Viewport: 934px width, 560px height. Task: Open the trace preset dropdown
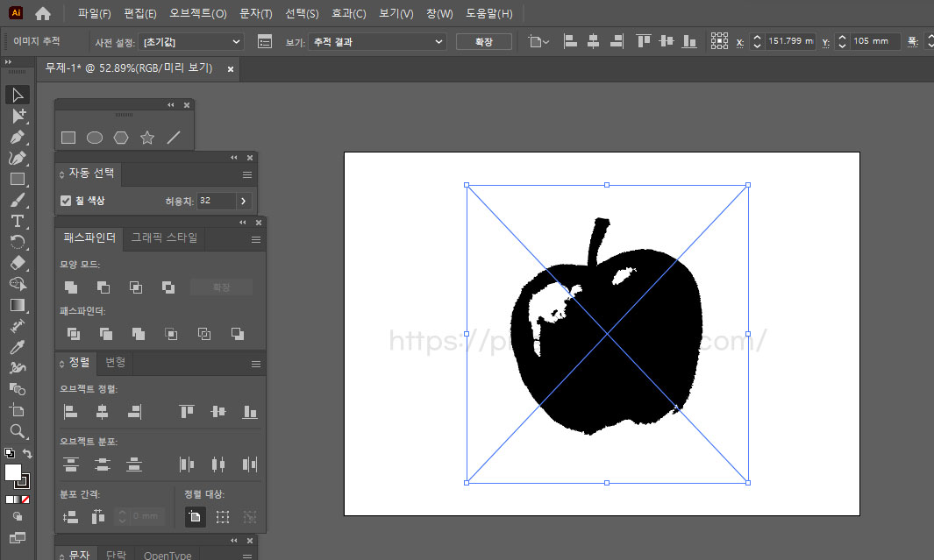click(x=191, y=42)
